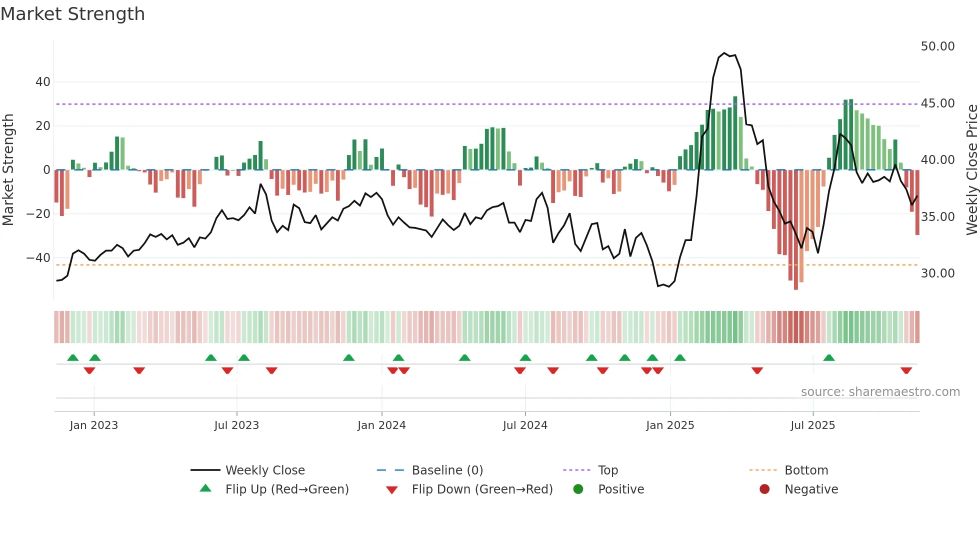Click the green Positive legend circle
The width and height of the screenshot is (980, 551).
click(578, 489)
